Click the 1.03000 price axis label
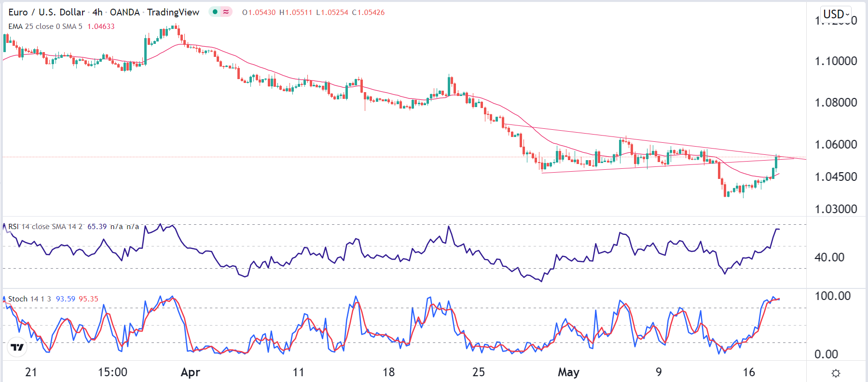This screenshot has width=868, height=382. [x=836, y=209]
